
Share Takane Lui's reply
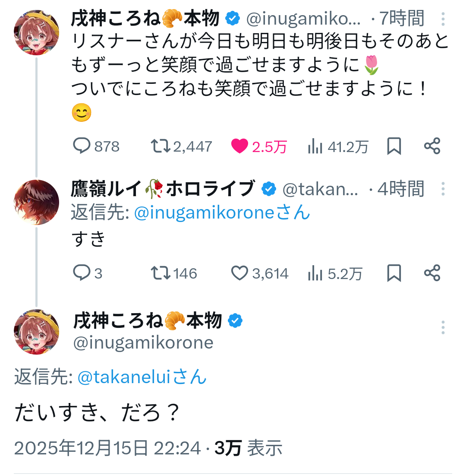[x=432, y=273]
